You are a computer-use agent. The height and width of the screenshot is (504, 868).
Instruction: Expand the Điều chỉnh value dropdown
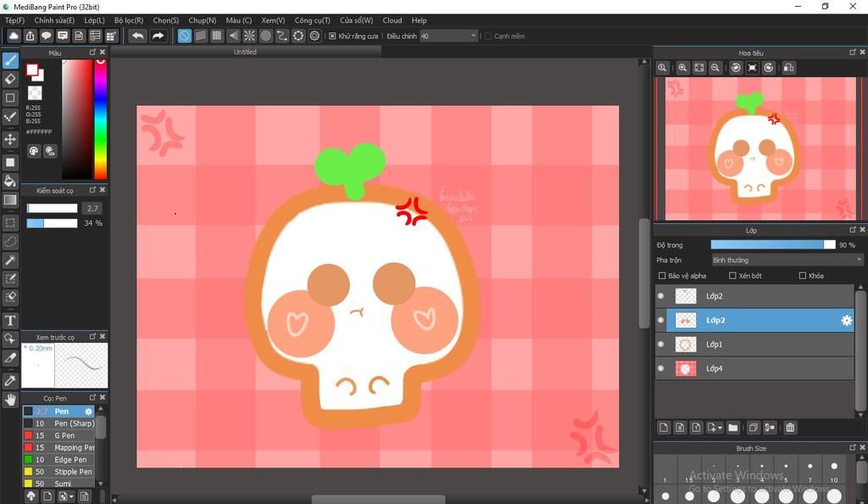[x=473, y=36]
